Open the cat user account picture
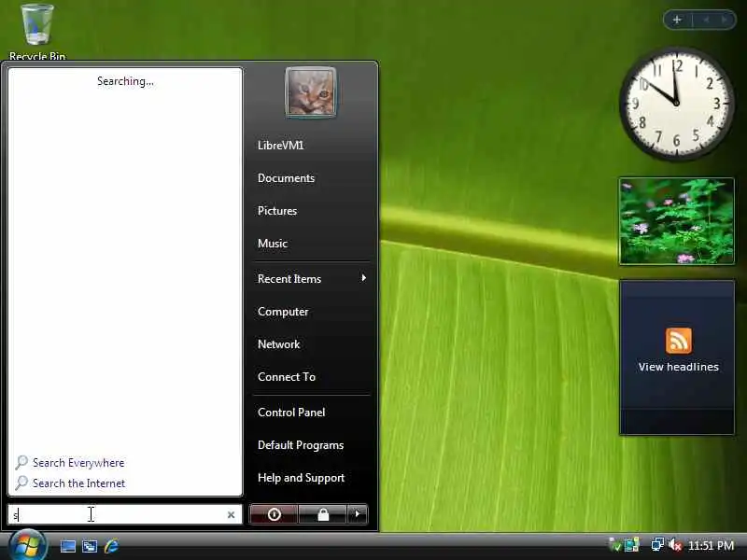The image size is (747, 560). (311, 92)
